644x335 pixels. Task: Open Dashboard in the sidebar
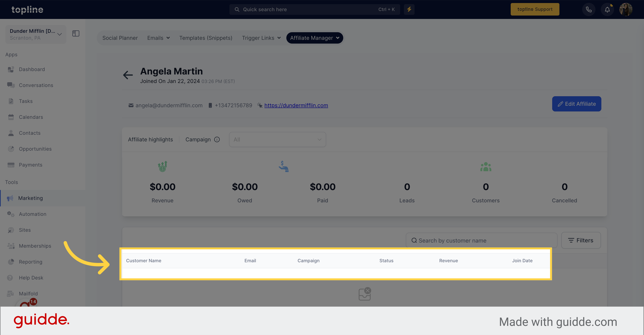point(32,69)
